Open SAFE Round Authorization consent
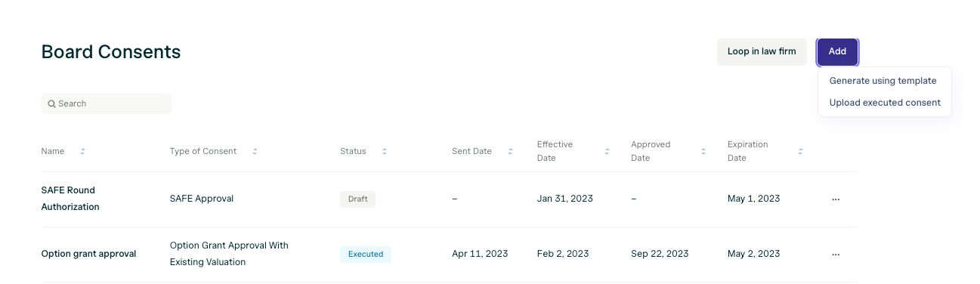Screen dimensions: 980x284 70,198
